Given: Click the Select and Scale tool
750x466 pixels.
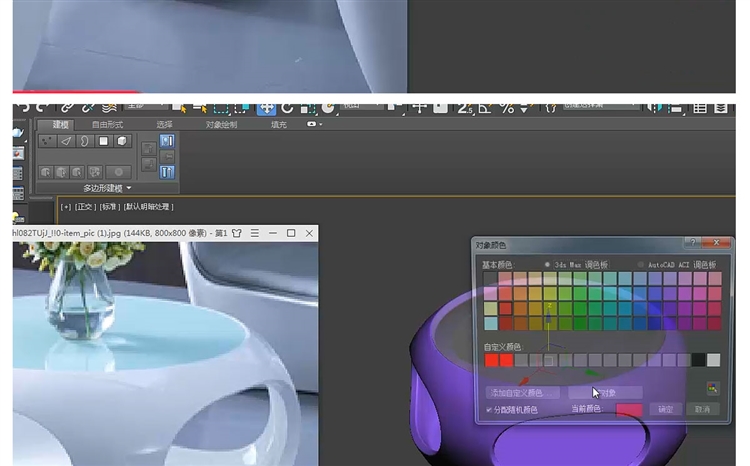Looking at the screenshot, I should point(308,108).
